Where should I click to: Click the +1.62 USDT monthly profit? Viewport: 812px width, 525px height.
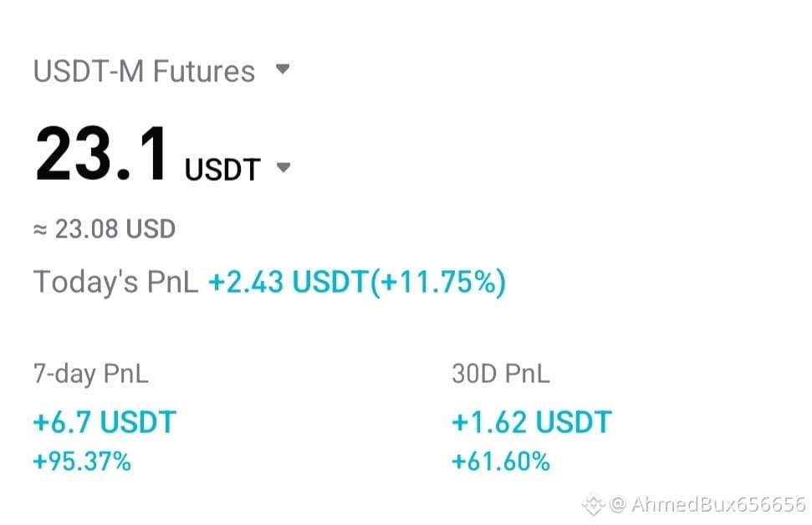532,422
